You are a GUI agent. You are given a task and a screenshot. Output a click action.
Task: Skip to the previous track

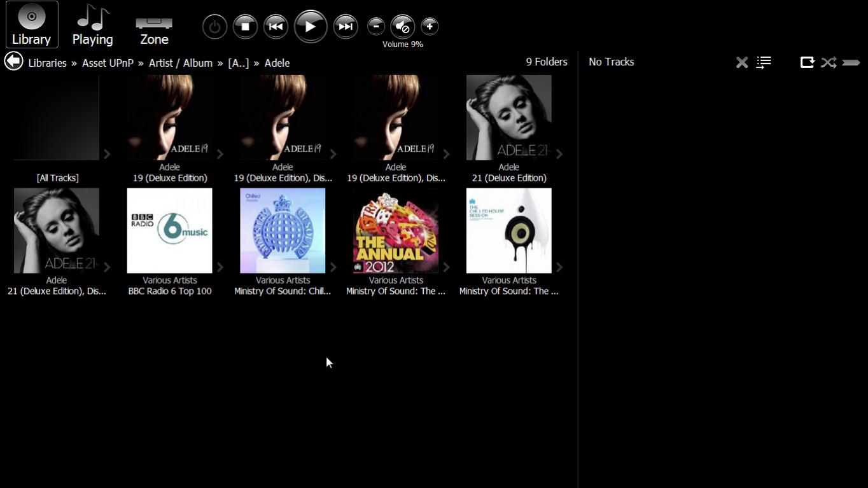click(276, 27)
